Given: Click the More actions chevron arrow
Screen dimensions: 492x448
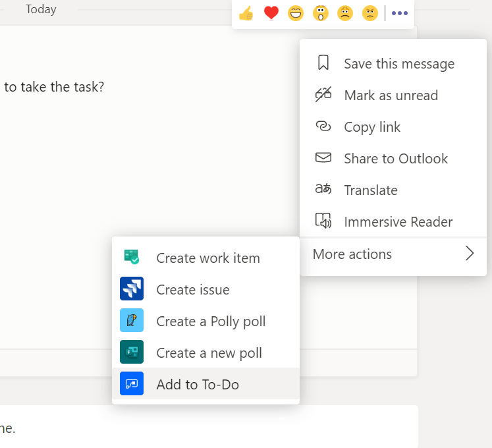Looking at the screenshot, I should click(470, 254).
